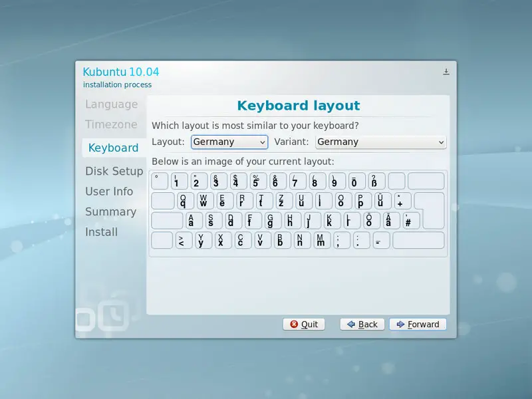Click the "Kubuntu 10.04" title text
532x399 pixels.
click(121, 72)
